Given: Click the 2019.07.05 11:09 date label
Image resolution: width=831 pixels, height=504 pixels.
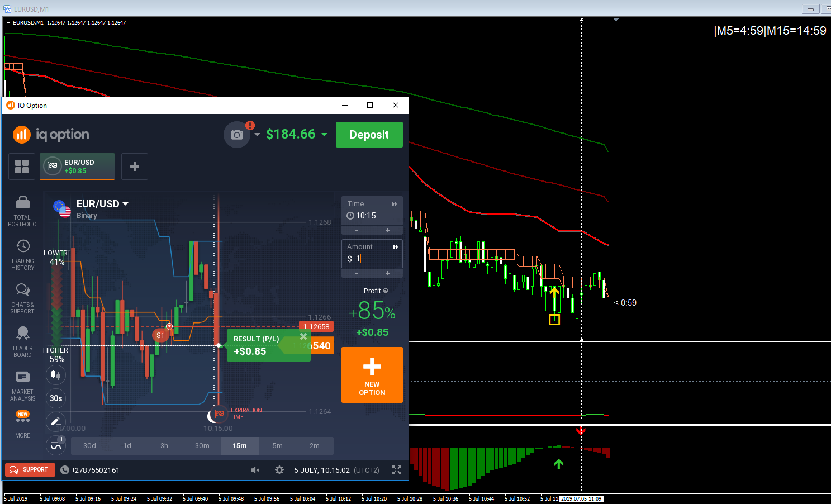Looking at the screenshot, I should pyautogui.click(x=582, y=498).
